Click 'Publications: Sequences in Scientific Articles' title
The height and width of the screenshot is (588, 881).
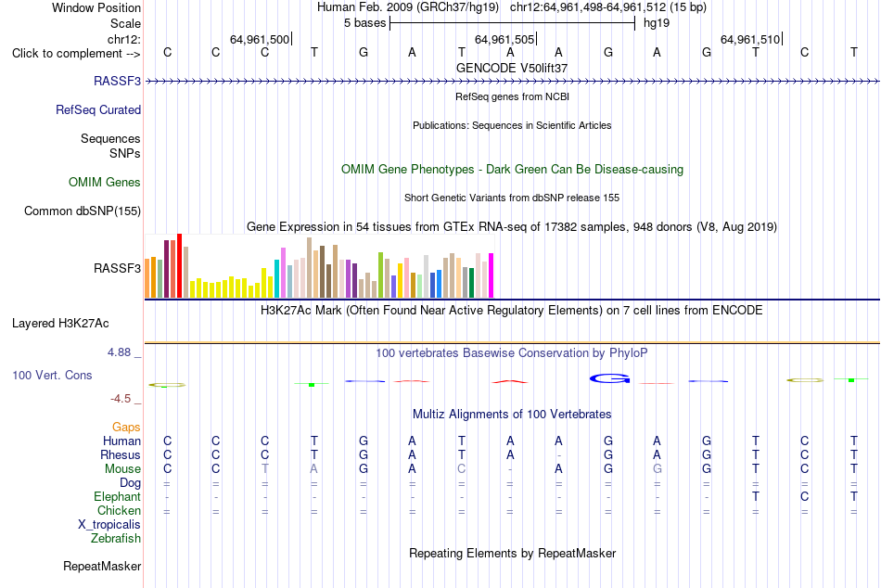coord(512,125)
